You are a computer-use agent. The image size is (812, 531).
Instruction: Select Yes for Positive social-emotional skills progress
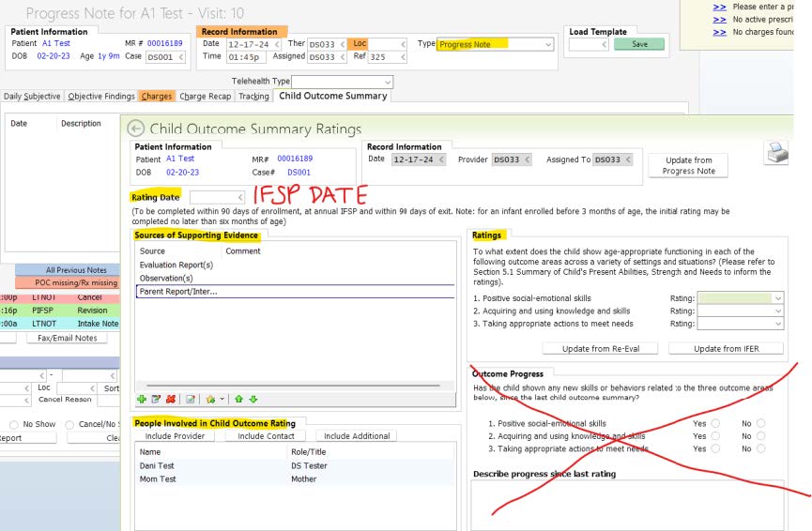tap(715, 423)
